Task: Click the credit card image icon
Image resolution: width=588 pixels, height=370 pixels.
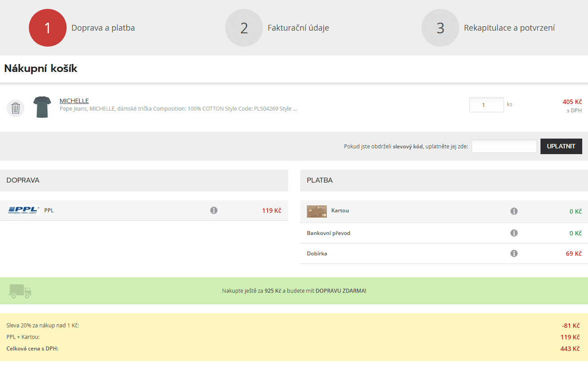Action: point(317,211)
